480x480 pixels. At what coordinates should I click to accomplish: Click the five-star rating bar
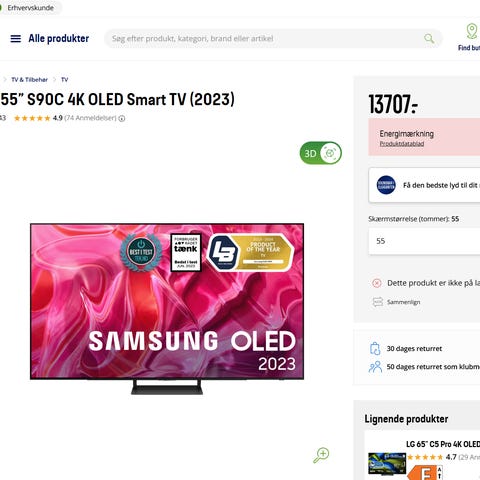[32, 118]
